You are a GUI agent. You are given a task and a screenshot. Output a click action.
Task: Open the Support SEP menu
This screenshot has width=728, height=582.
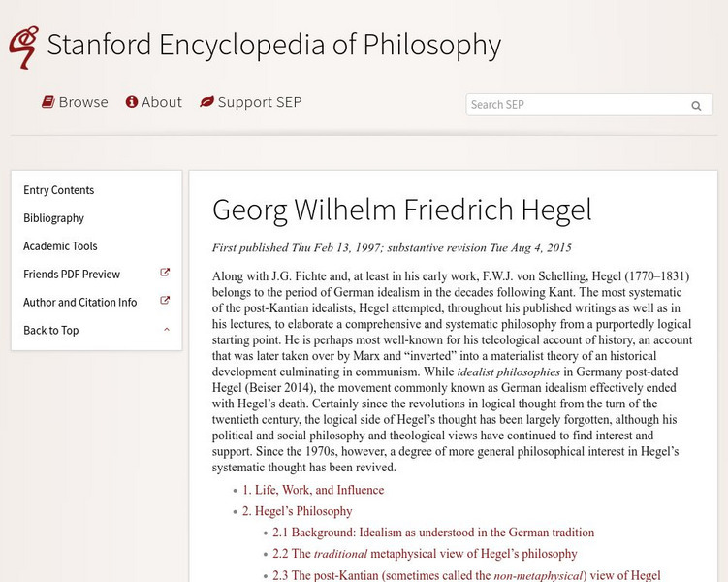click(260, 102)
